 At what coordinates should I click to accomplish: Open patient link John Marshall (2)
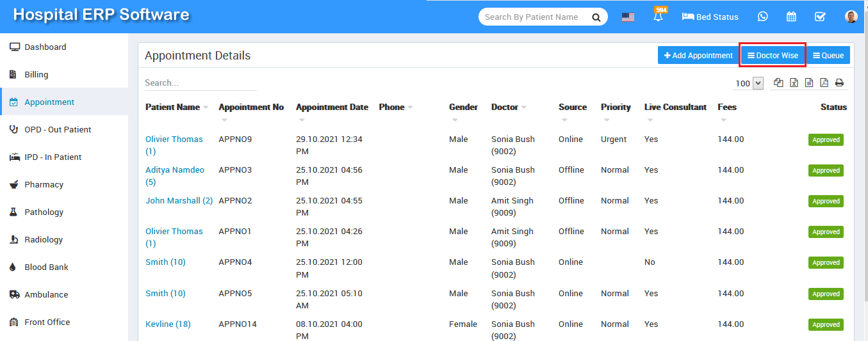179,200
